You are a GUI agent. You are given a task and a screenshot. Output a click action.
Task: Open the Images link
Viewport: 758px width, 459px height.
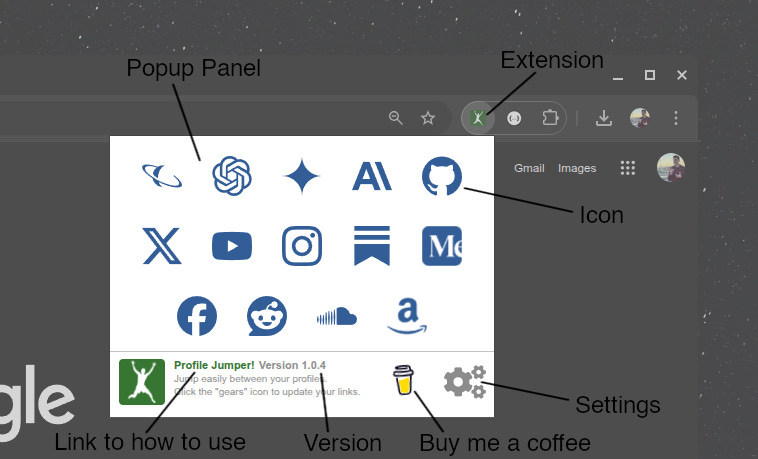577,168
